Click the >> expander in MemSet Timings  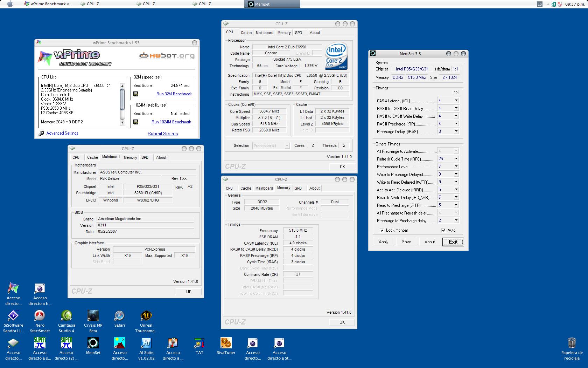pos(455,93)
